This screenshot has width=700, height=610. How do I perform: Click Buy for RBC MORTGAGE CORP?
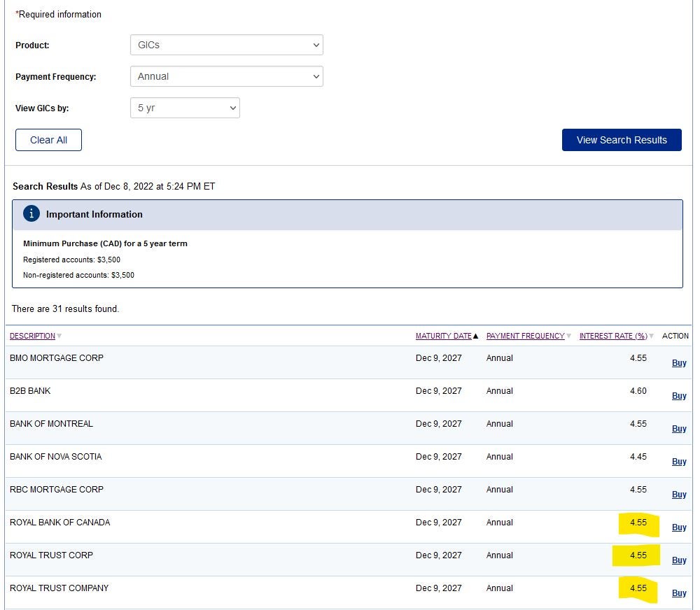tap(678, 495)
